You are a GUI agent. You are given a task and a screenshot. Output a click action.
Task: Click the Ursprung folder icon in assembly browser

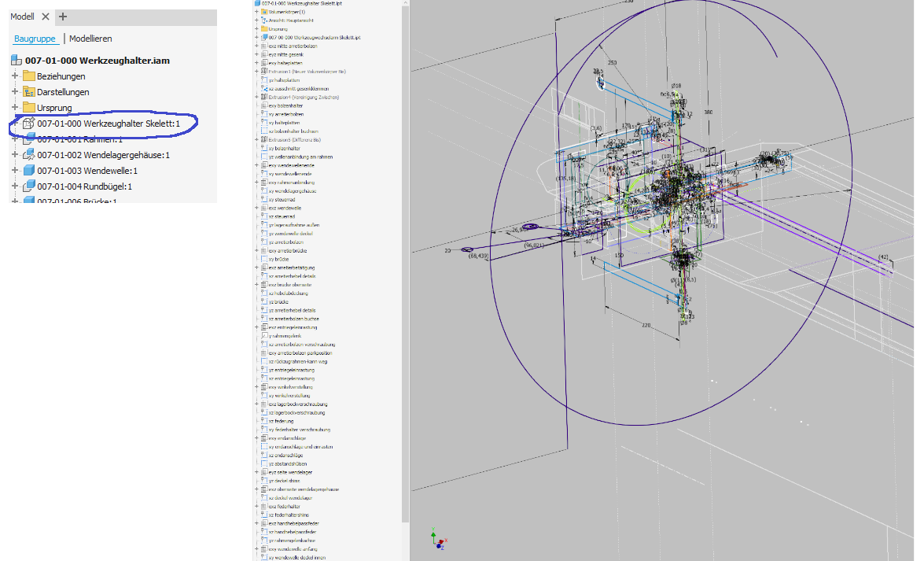(x=29, y=107)
